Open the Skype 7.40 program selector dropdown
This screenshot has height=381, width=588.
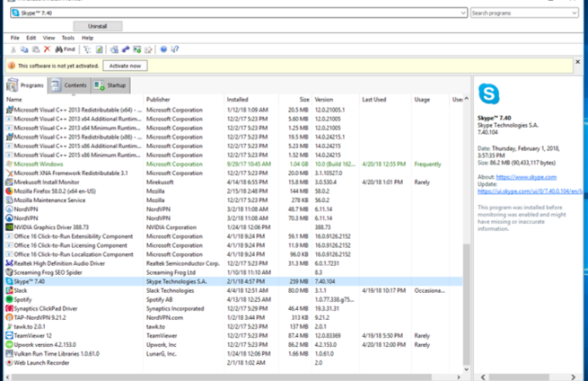point(462,13)
